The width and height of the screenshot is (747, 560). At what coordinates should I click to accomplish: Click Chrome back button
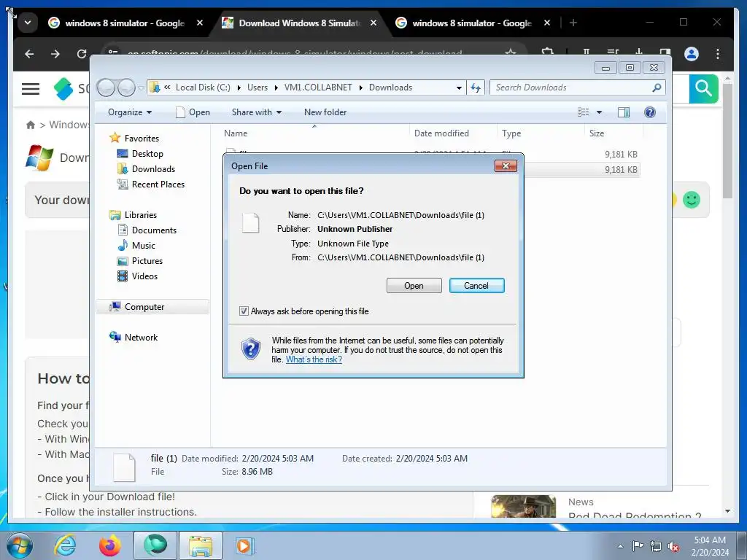29,54
